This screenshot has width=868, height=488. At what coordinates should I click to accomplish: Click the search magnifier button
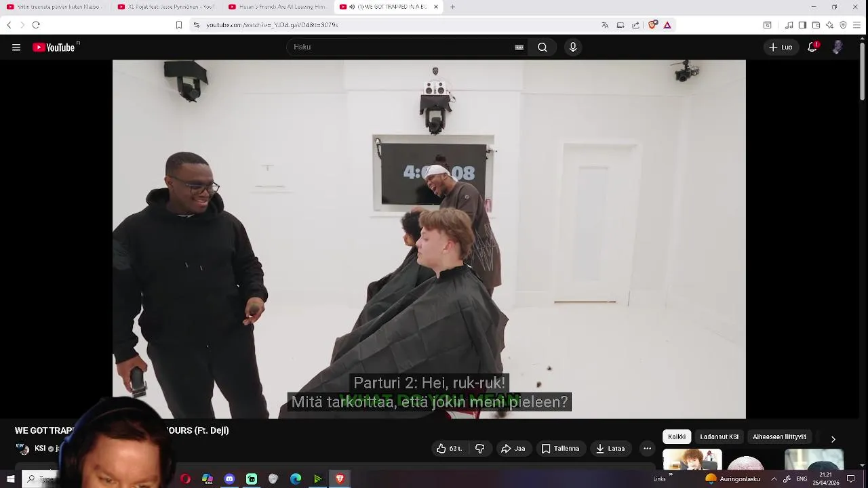coord(542,47)
